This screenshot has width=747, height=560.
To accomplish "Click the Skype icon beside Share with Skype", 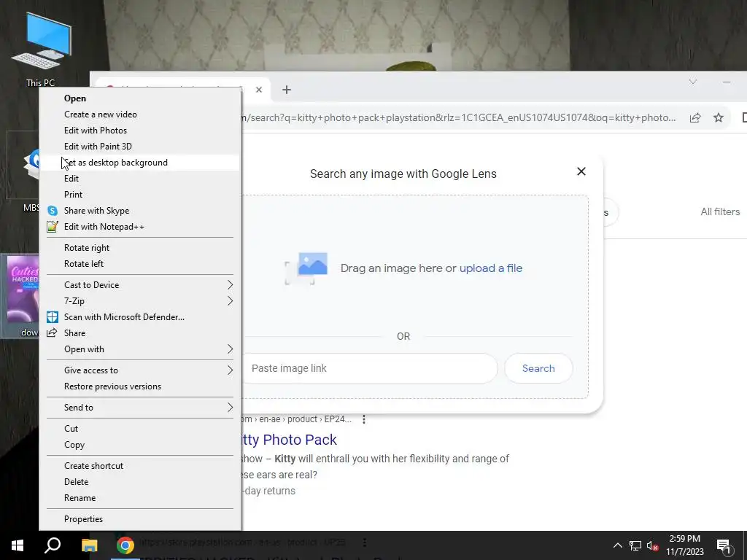I will coord(53,211).
